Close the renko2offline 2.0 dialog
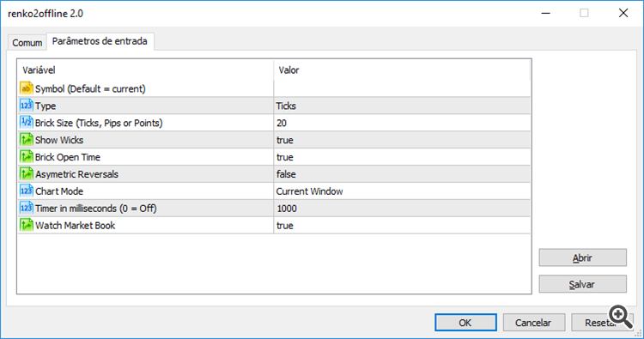Screen dimensions: 644x339 click(623, 13)
